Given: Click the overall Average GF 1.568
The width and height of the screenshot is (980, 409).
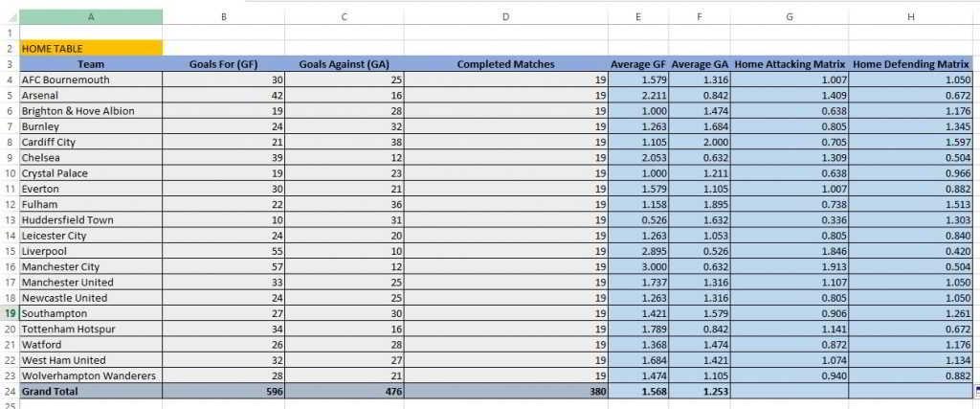Looking at the screenshot, I should [x=638, y=392].
